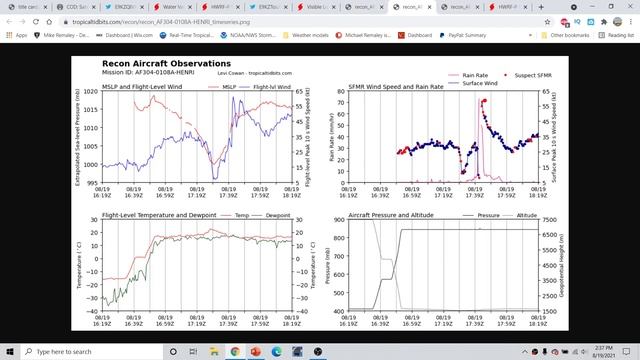
Task: Open Chrome tab search dropdown
Action: point(573,7)
